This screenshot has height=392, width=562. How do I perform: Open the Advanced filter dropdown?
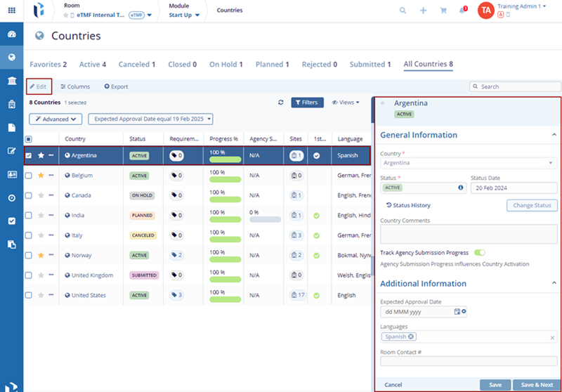point(56,119)
